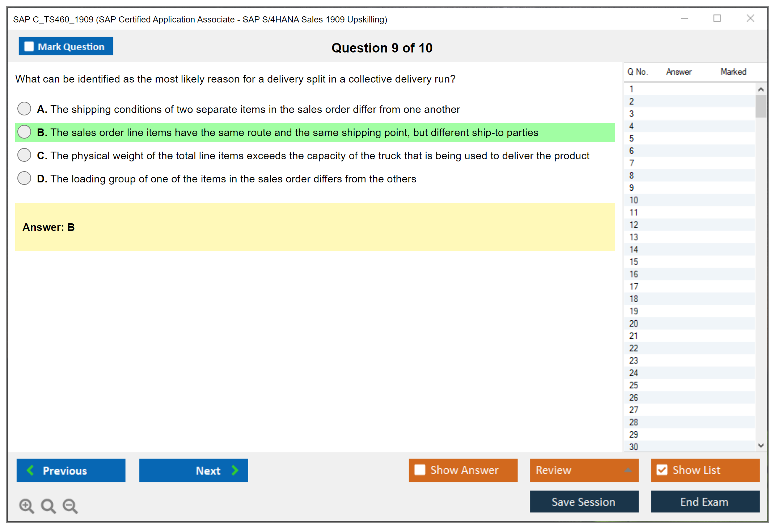Choose option D about loading group
Screen dimensions: 778x532
[24, 178]
